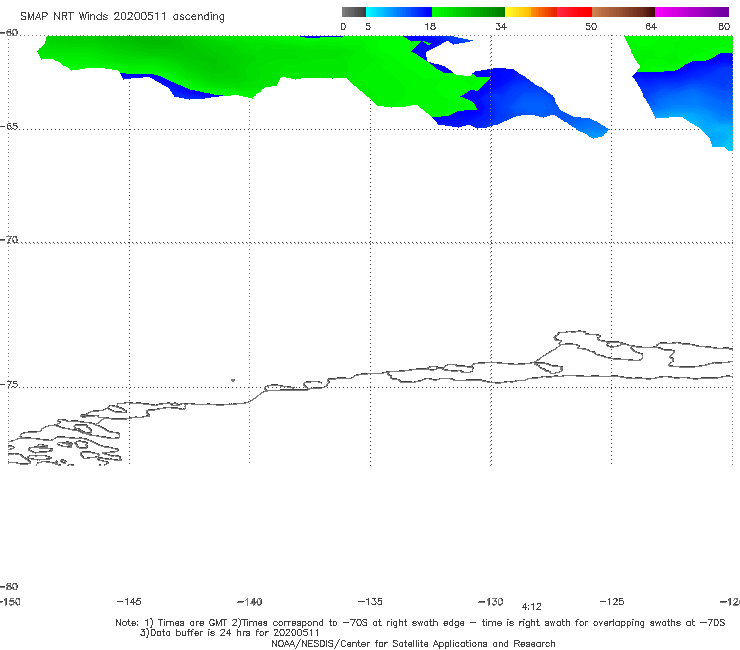Pick the magenta-purple segment of the color bar

pyautogui.click(x=692, y=12)
